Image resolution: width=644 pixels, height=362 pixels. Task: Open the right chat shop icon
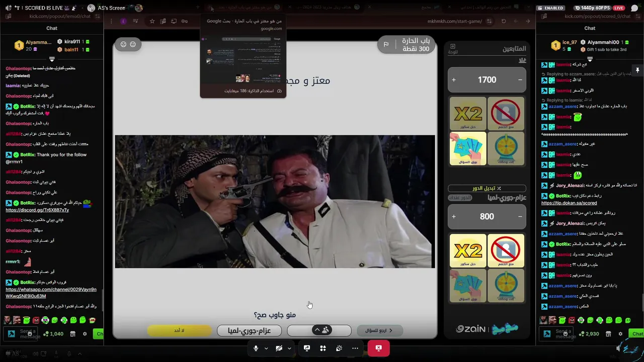click(x=608, y=334)
